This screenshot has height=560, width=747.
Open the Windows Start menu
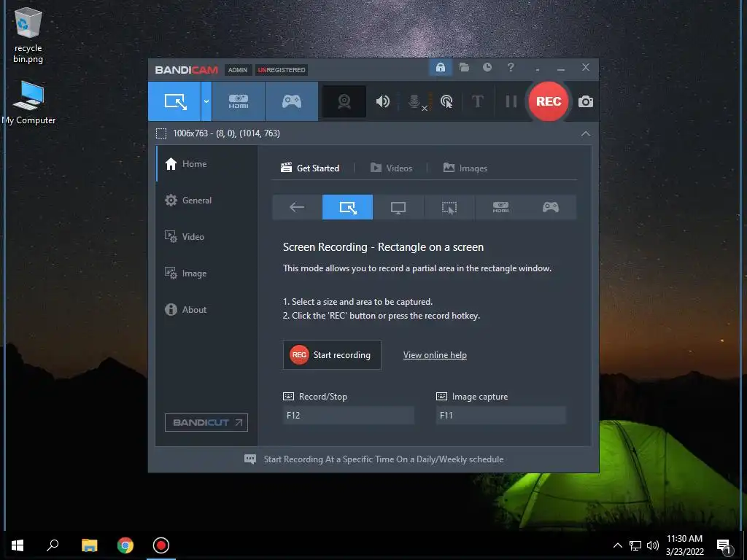tap(18, 545)
